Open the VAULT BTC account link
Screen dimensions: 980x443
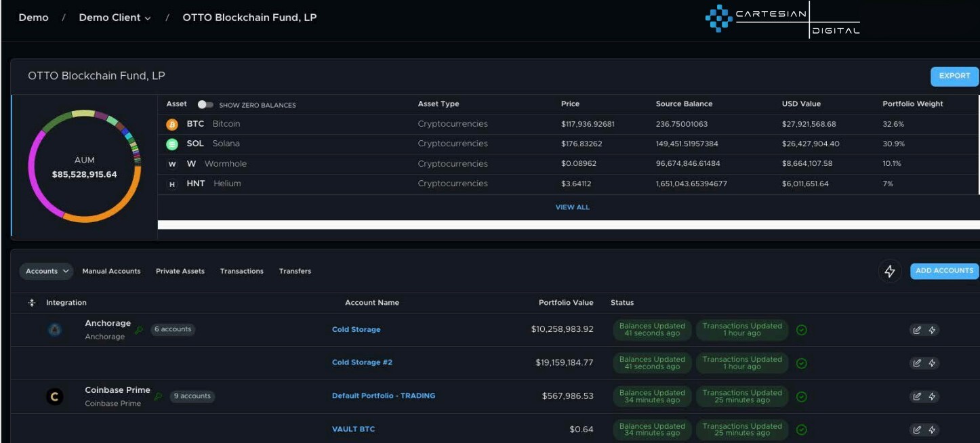click(x=353, y=429)
